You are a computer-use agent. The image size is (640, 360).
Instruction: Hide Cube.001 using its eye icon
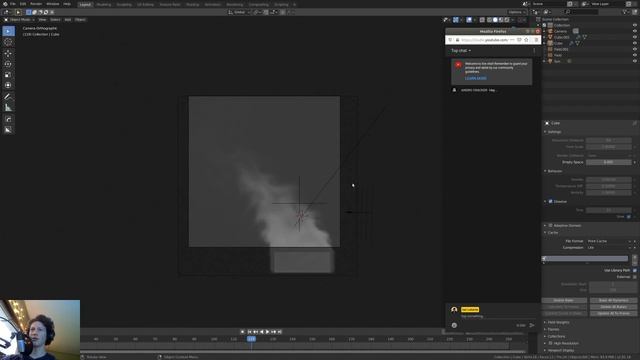(x=635, y=37)
